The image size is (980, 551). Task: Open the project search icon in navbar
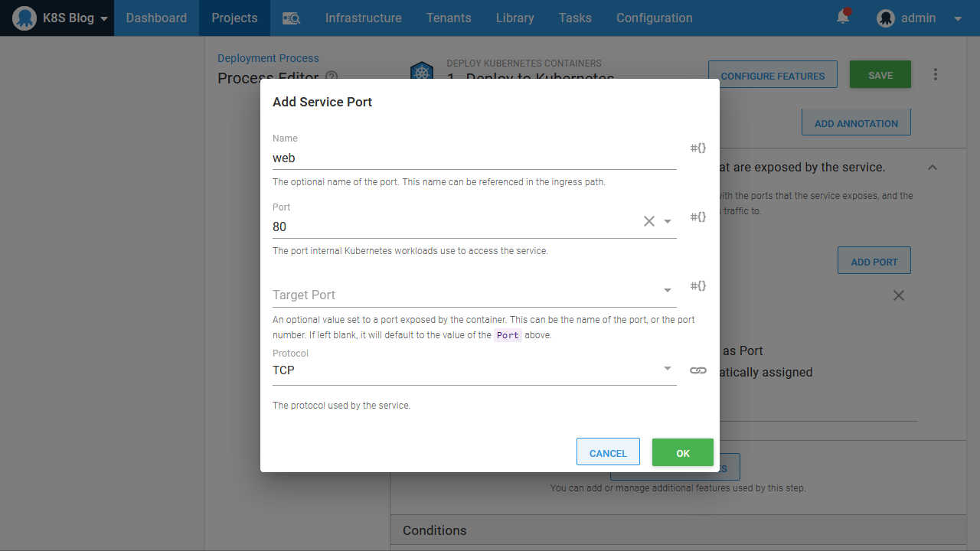point(291,18)
